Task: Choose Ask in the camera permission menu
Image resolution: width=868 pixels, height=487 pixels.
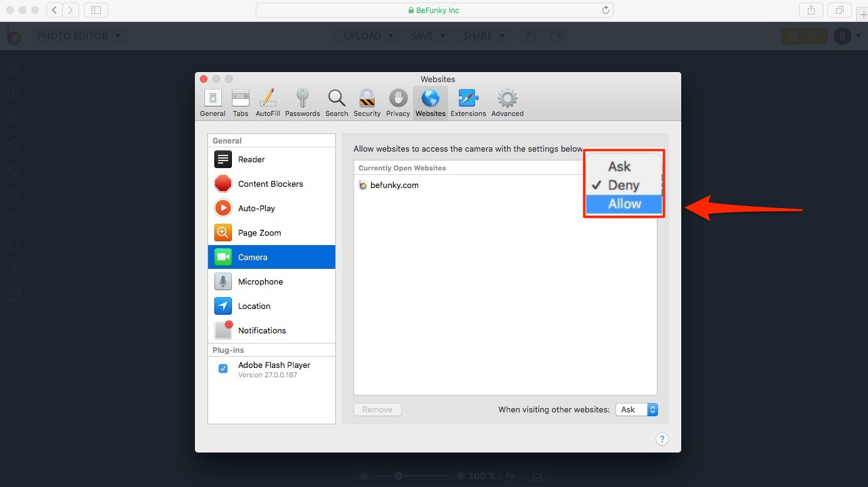Action: [x=624, y=166]
